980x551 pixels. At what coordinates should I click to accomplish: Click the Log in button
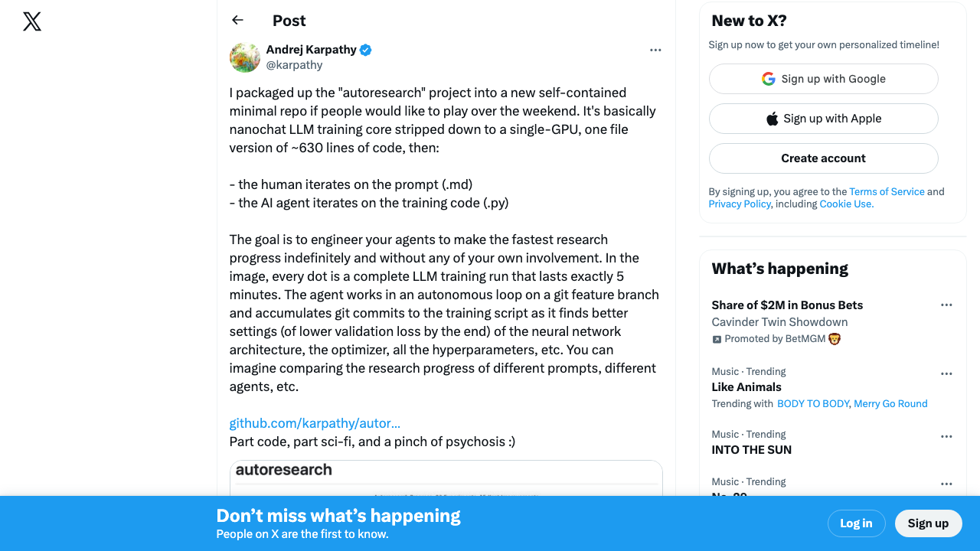pos(856,523)
